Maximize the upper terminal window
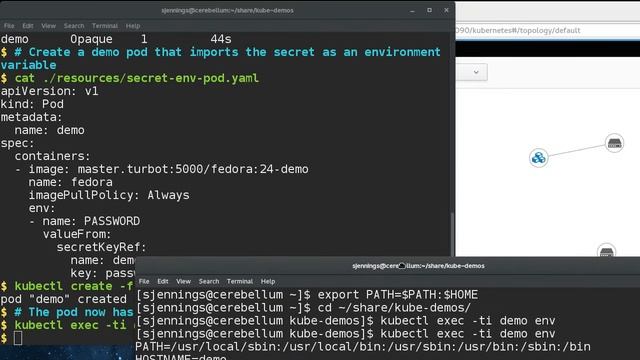 pos(429,10)
